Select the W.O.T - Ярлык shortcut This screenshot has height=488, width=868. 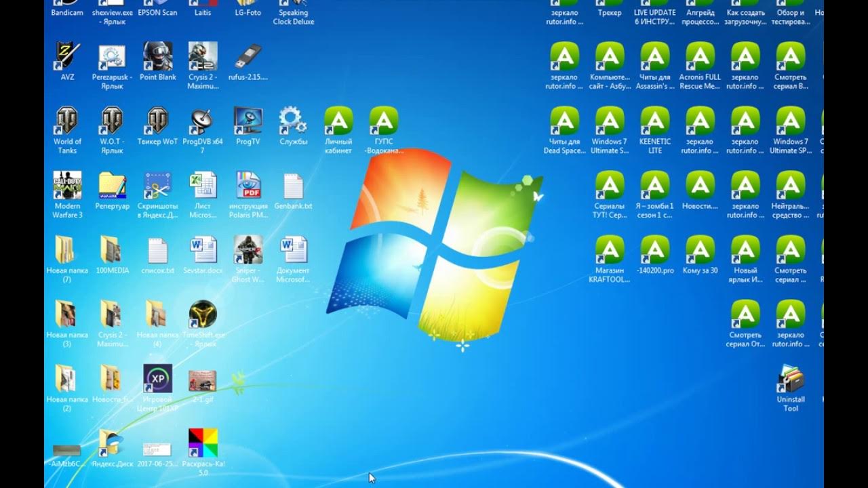[112, 121]
